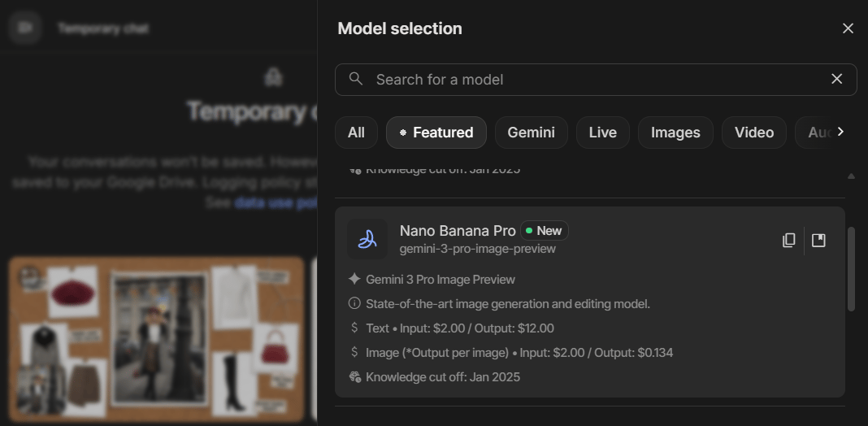Screen dimensions: 868x426
Task: Filter models by Video
Action: [753, 133]
